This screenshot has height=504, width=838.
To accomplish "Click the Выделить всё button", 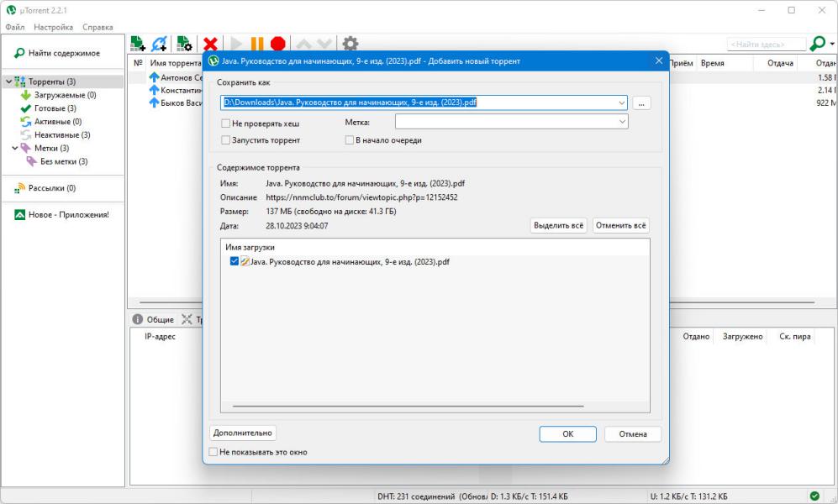I will pyautogui.click(x=558, y=225).
